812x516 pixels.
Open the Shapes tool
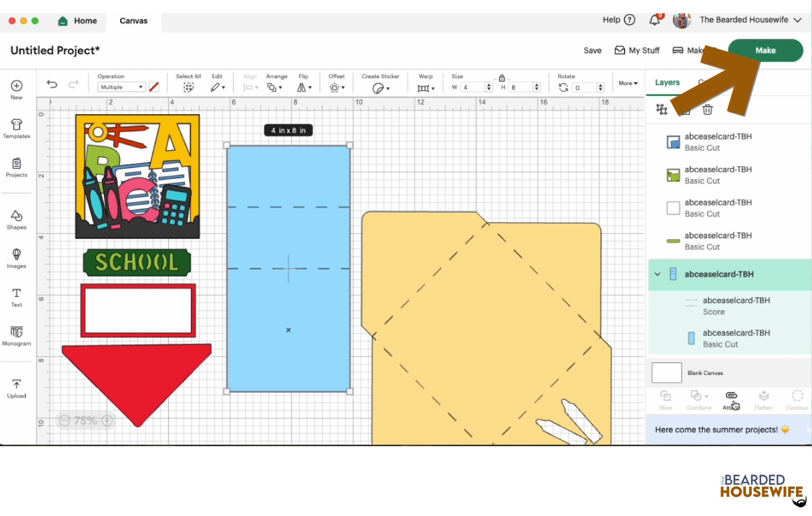pyautogui.click(x=16, y=219)
